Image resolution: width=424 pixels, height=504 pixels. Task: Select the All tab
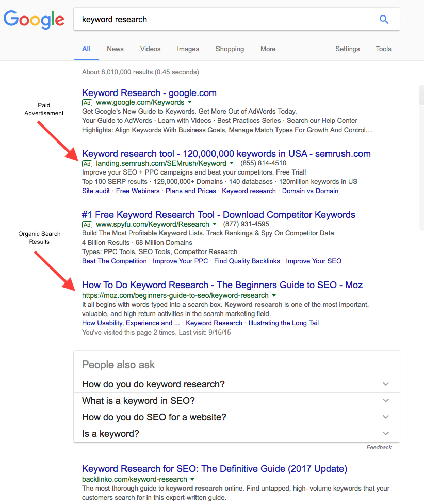[86, 49]
